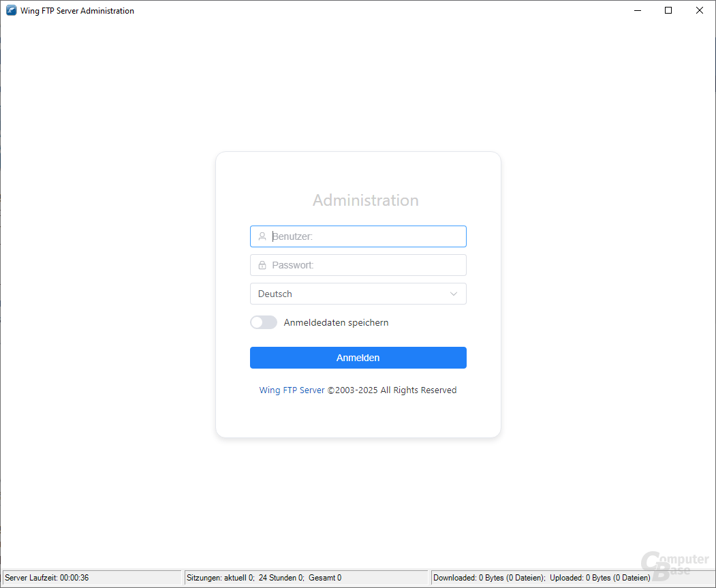Maximize the administration window
The width and height of the screenshot is (716, 588).
(x=668, y=11)
